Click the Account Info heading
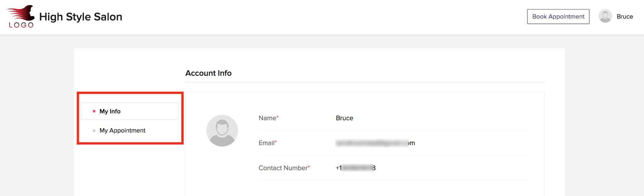 click(x=208, y=73)
